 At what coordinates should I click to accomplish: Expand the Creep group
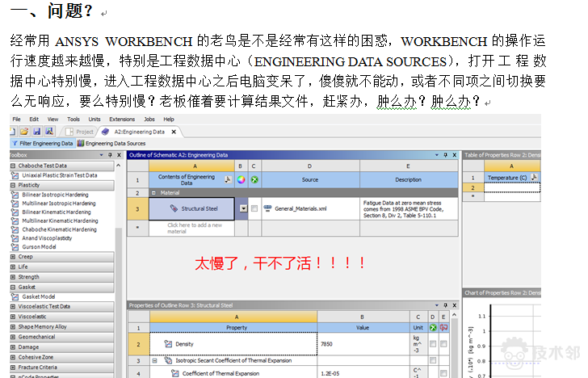(x=13, y=257)
